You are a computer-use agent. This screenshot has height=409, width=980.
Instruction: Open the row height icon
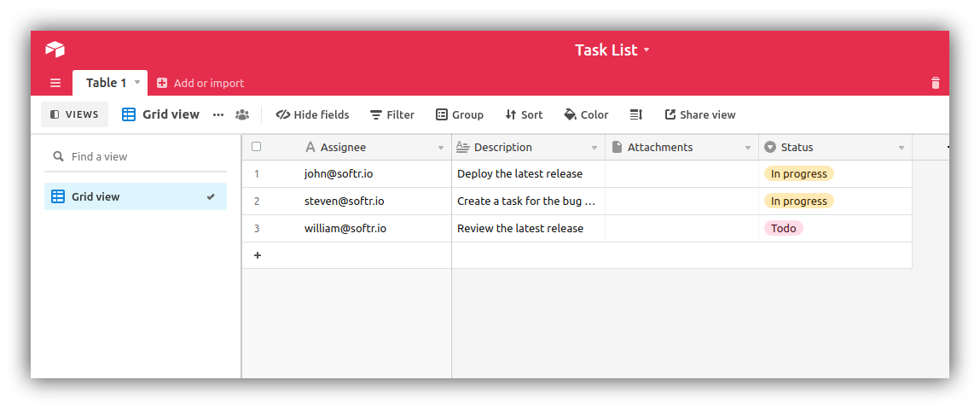click(x=635, y=114)
